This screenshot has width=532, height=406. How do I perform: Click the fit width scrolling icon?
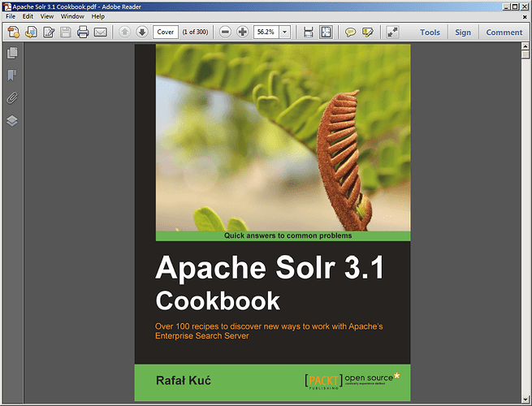click(309, 32)
